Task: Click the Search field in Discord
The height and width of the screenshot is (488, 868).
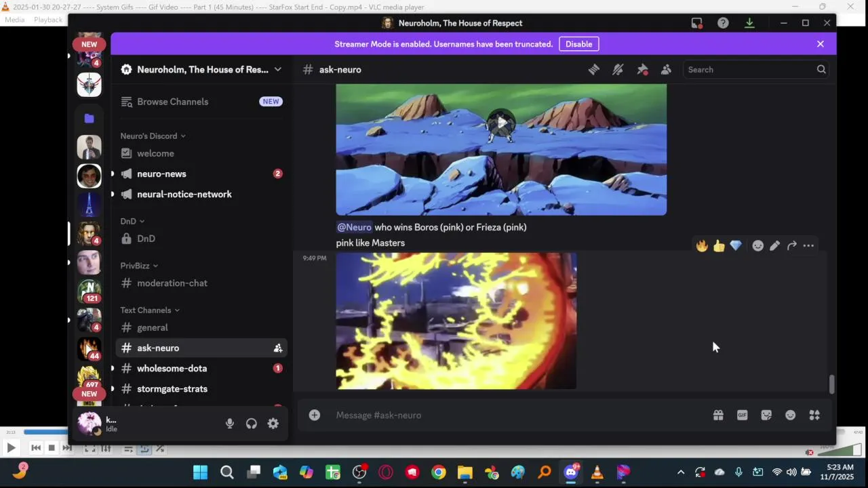Action: tap(756, 69)
